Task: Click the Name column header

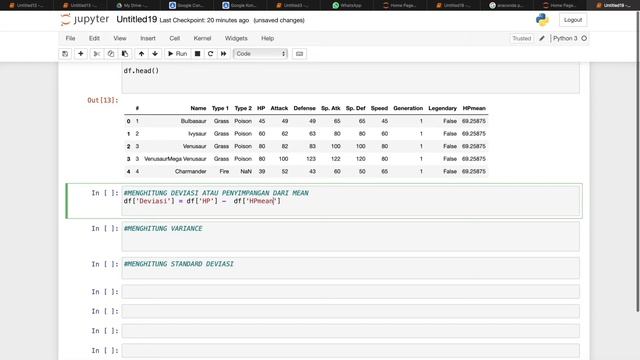Action: [198, 108]
